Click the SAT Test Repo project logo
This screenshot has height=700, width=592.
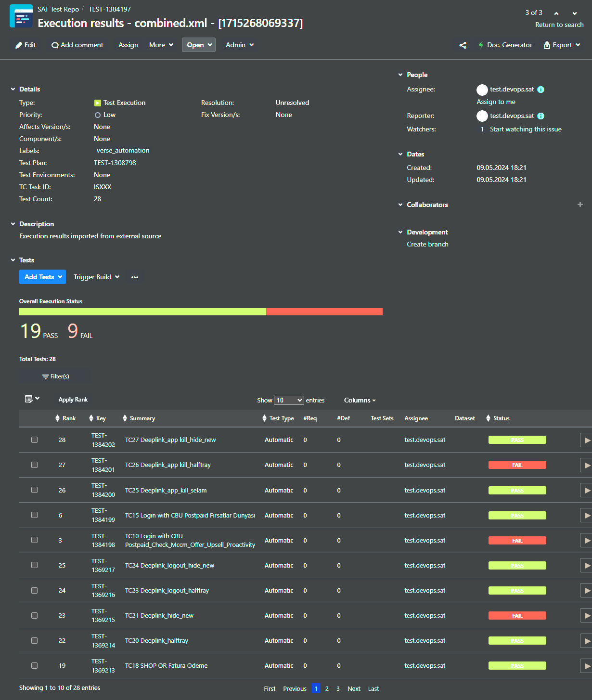21,16
